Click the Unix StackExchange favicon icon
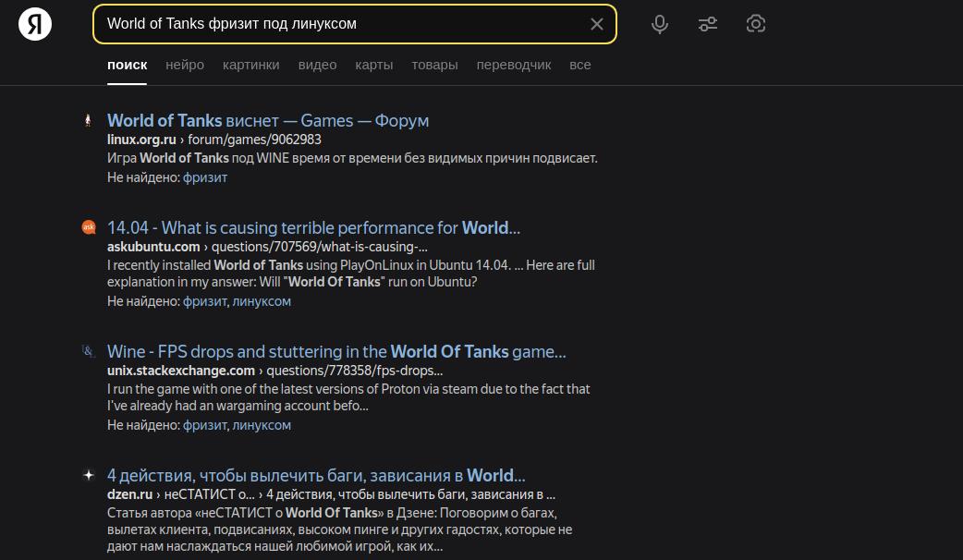This screenshot has width=963, height=560. [x=89, y=351]
